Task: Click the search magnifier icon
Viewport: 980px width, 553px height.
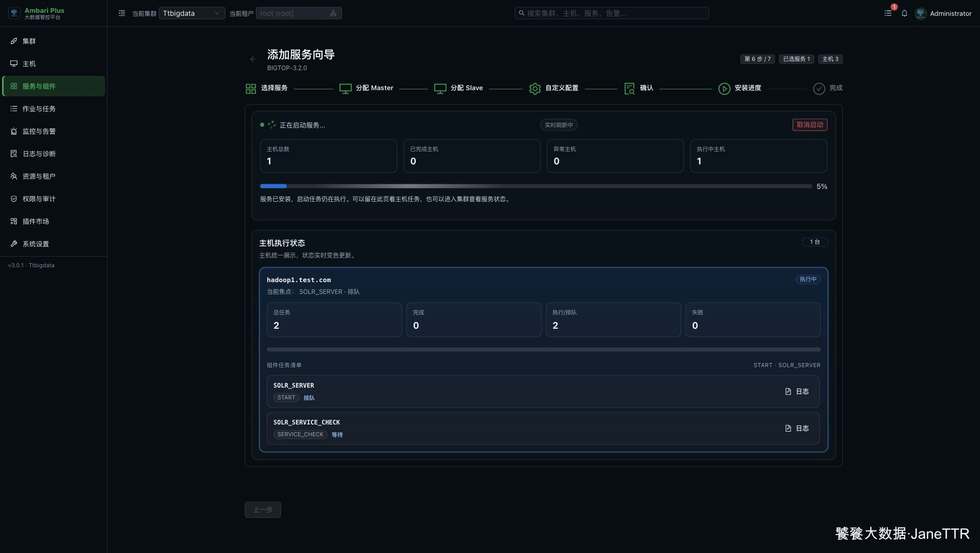Action: coord(521,13)
